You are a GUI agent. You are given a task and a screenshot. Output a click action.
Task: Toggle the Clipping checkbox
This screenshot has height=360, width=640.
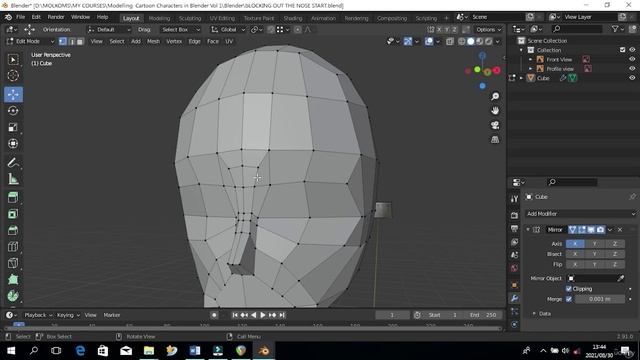pos(569,289)
